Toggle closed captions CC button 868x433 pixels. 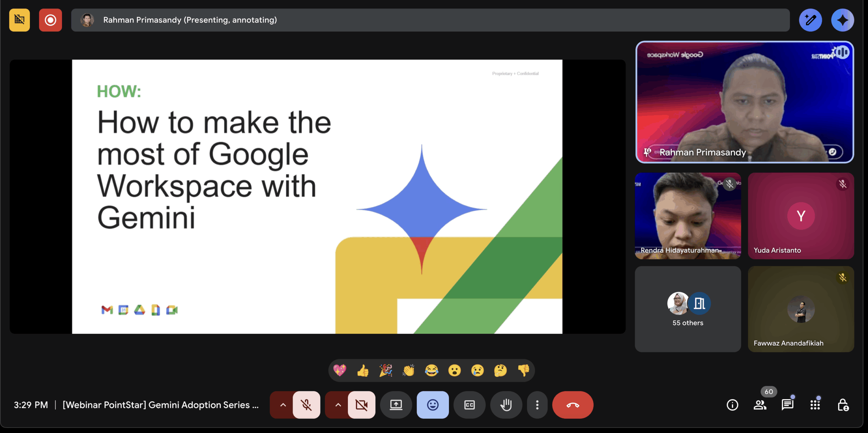469,405
